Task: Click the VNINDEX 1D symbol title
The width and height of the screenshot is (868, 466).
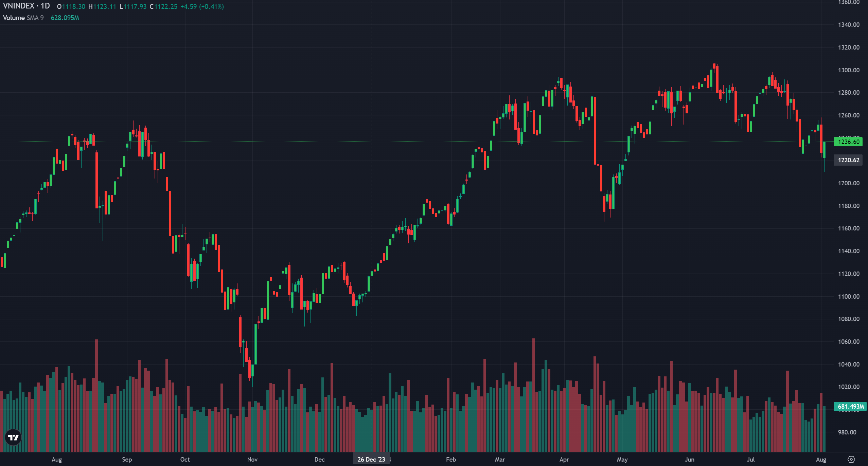Action: pyautogui.click(x=26, y=6)
